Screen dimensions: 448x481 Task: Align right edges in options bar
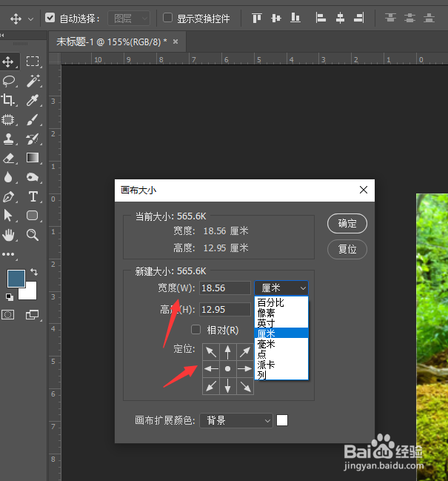point(359,18)
